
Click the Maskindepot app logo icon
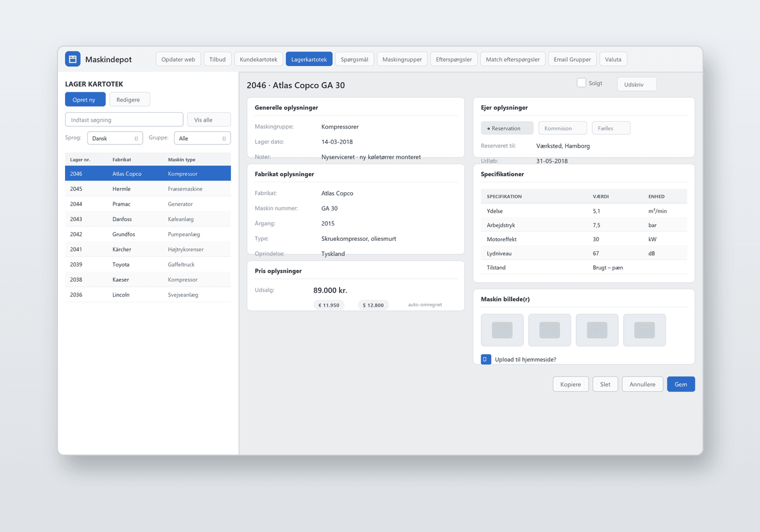(73, 59)
